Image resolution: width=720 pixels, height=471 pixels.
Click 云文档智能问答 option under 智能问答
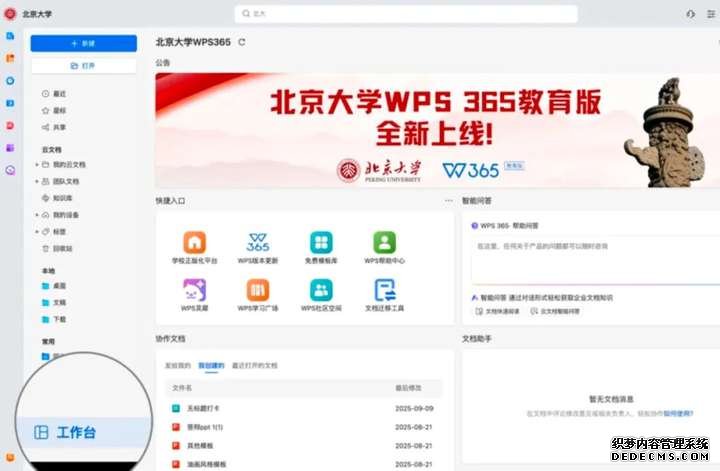(555, 311)
